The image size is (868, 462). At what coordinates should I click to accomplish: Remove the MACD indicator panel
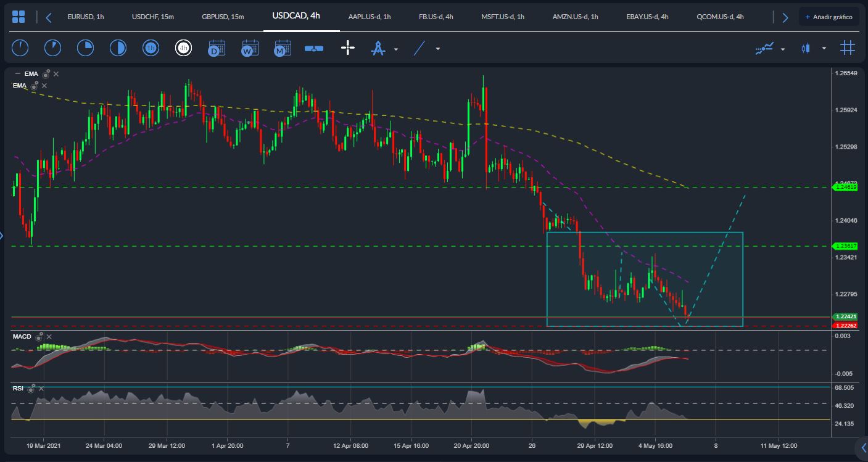click(x=49, y=337)
